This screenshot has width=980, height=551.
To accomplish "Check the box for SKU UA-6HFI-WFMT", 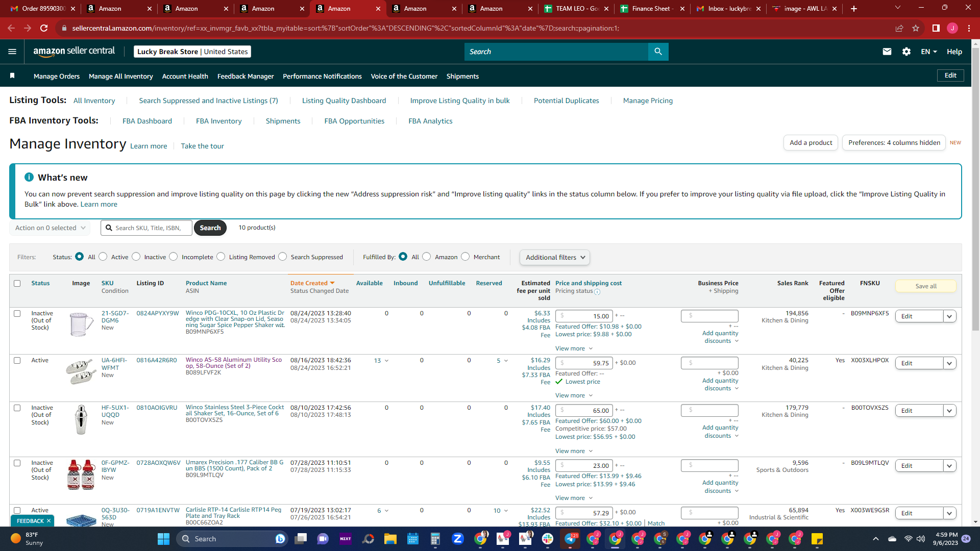I will [17, 360].
